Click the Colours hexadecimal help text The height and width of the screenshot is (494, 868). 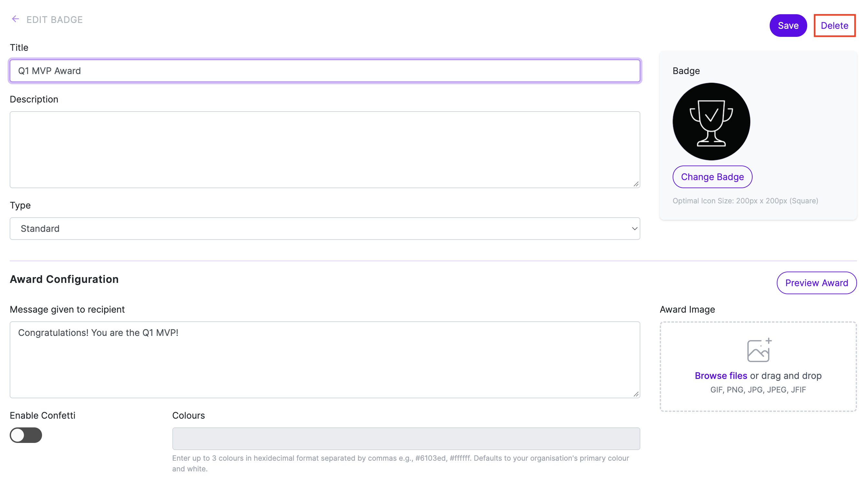[x=400, y=463]
